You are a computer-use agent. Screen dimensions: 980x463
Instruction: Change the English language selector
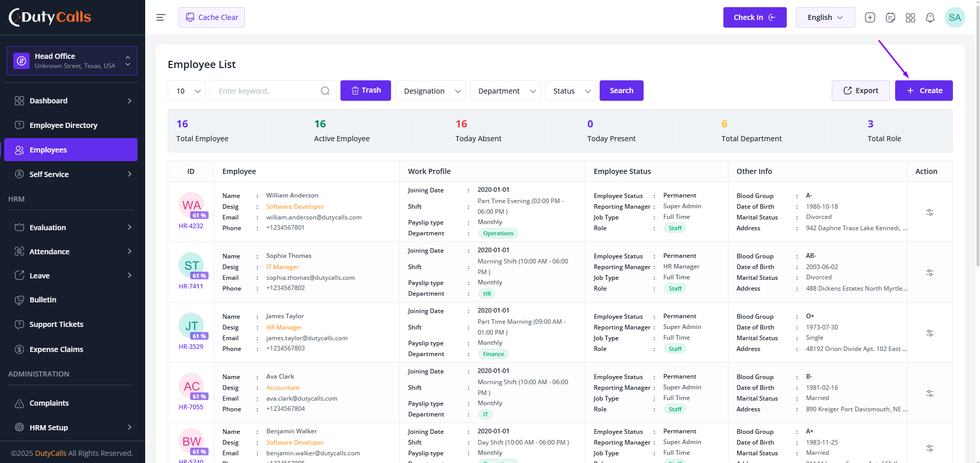click(825, 17)
